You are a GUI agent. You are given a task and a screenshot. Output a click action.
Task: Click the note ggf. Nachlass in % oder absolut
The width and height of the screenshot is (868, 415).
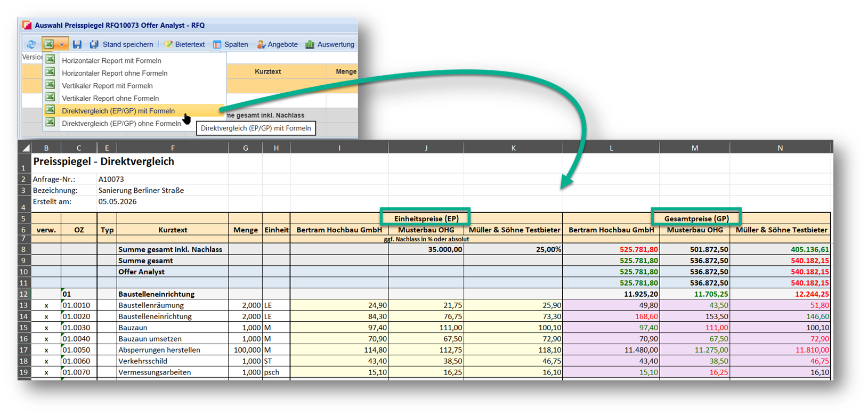[x=426, y=239]
